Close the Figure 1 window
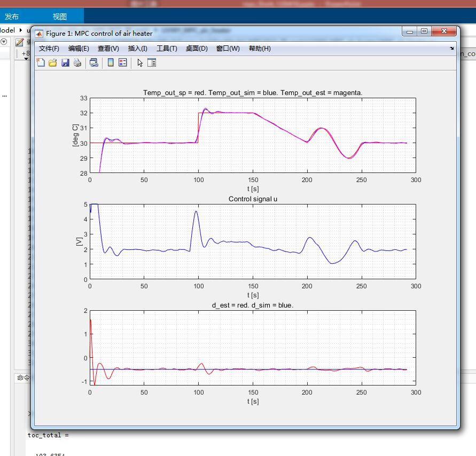The height and width of the screenshot is (456, 476). [444, 32]
